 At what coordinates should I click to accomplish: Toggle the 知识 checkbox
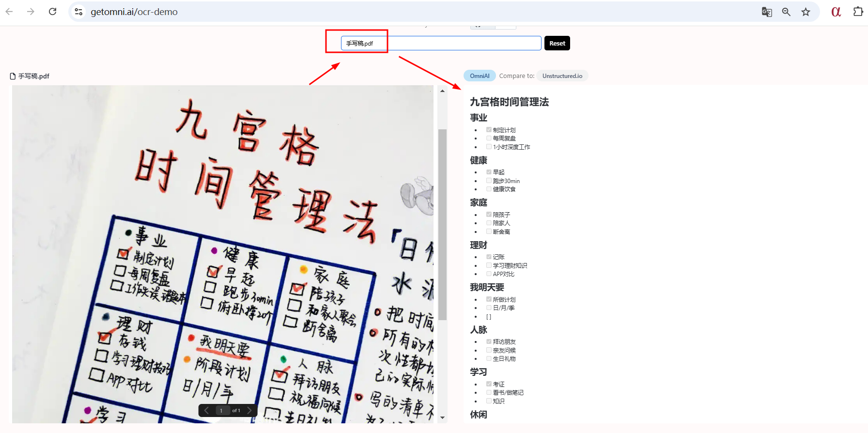point(489,401)
